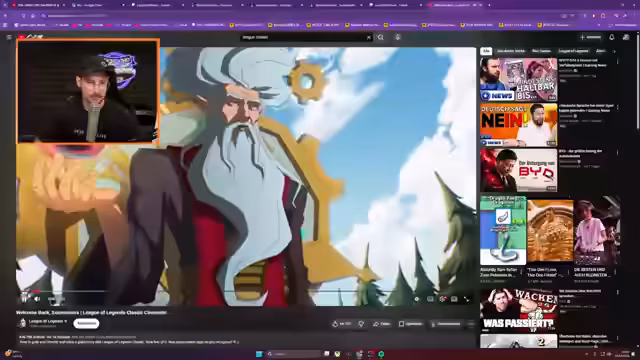Clear the search field with X
This screenshot has width=640, height=360.
(369, 37)
